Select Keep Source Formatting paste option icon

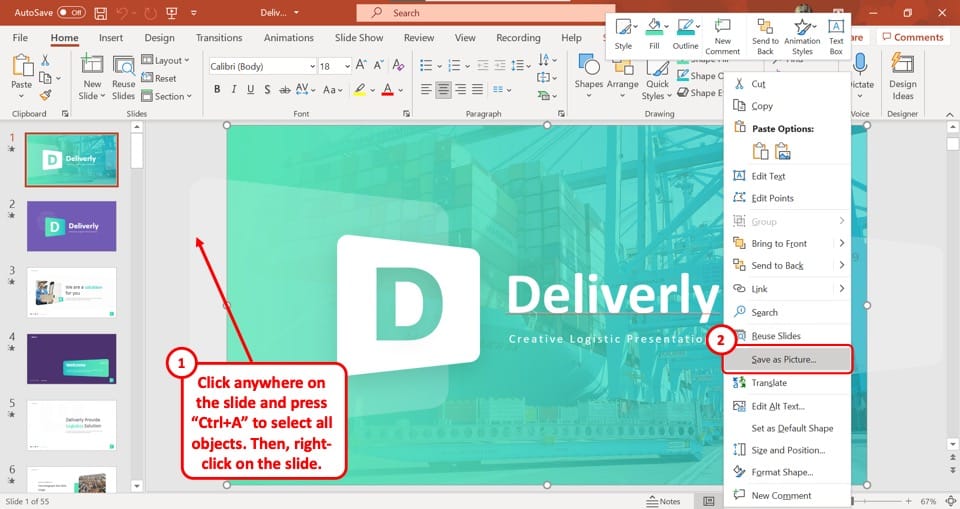coord(760,151)
